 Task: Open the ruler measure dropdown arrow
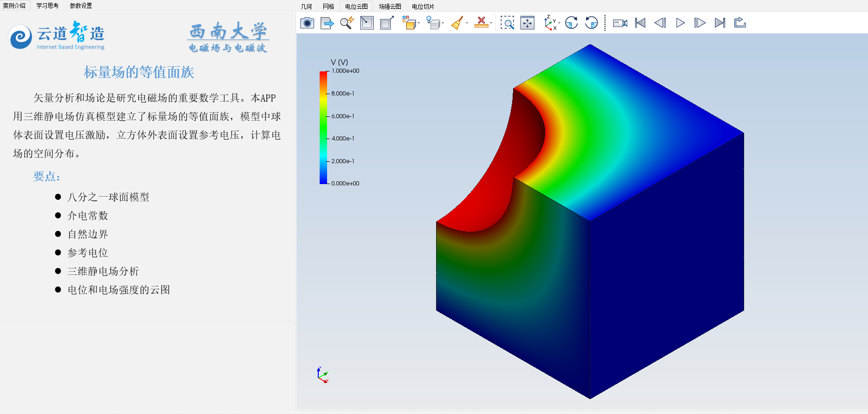click(x=491, y=23)
